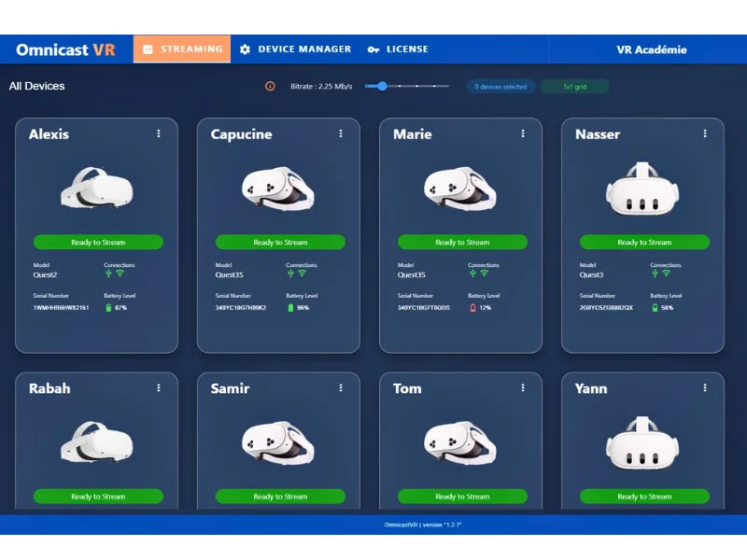This screenshot has width=747, height=560.
Task: Click the OmnicastVR version footer text
Action: coord(423,525)
